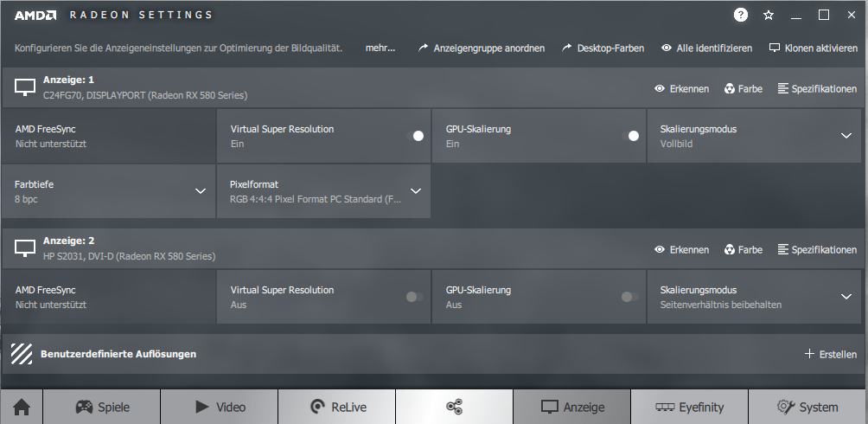The width and height of the screenshot is (868, 424).
Task: Switch to the Spiele tab
Action: 102,408
